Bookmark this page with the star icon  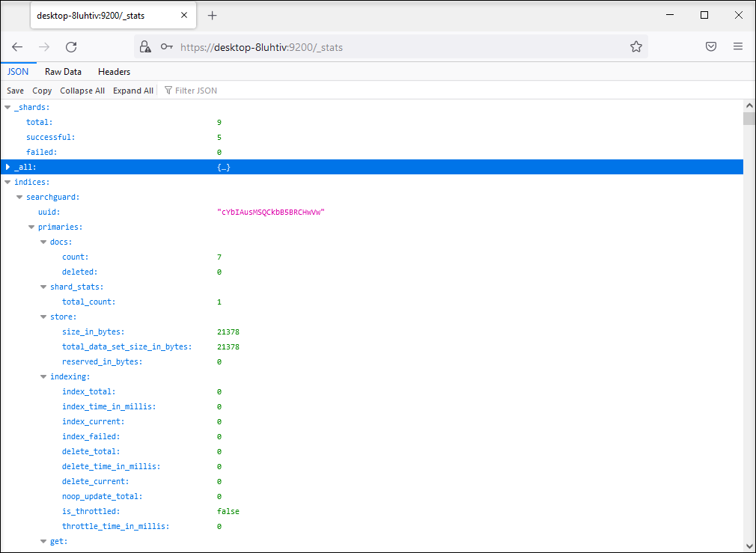(636, 46)
